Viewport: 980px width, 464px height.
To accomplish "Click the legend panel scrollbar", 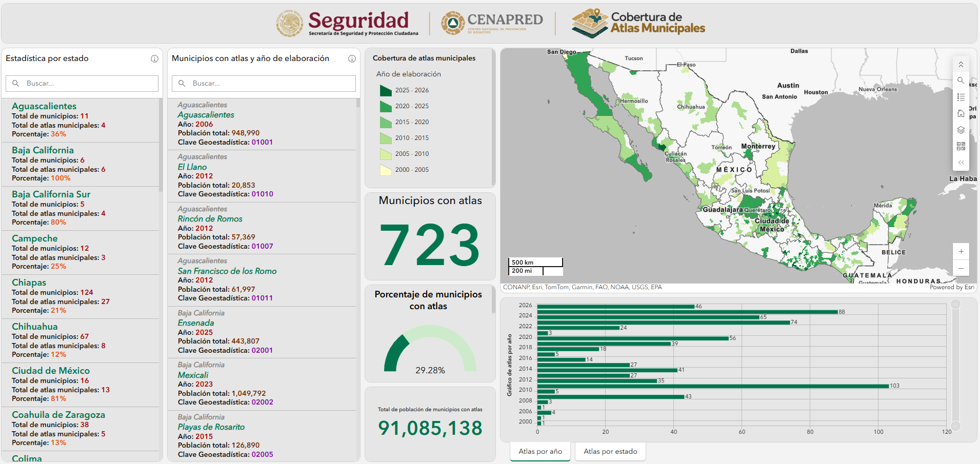I will click(x=493, y=118).
